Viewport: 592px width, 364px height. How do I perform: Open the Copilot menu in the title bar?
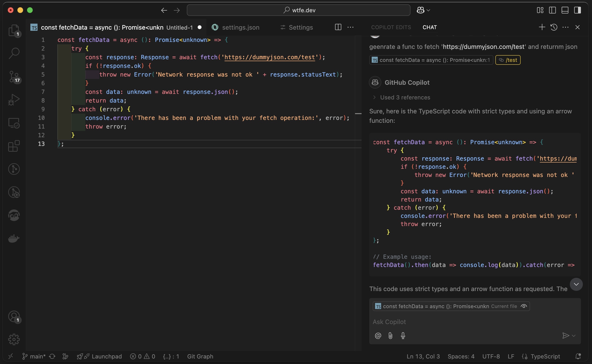pyautogui.click(x=423, y=10)
